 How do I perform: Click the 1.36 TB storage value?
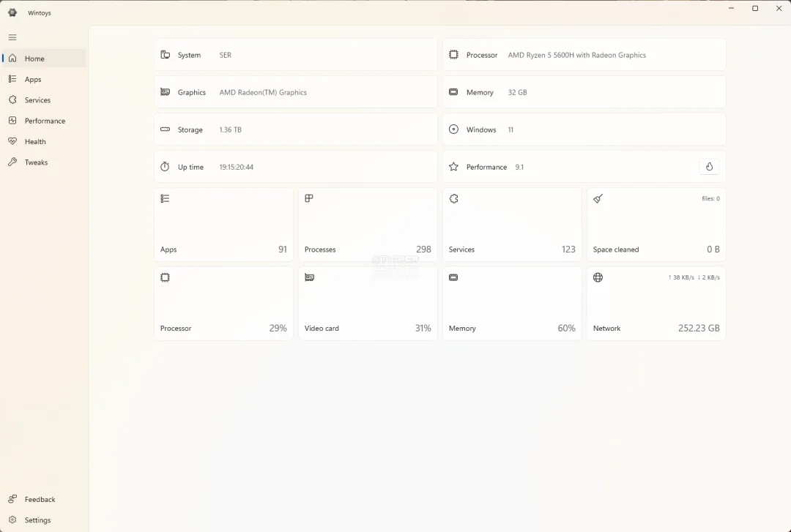(x=231, y=130)
